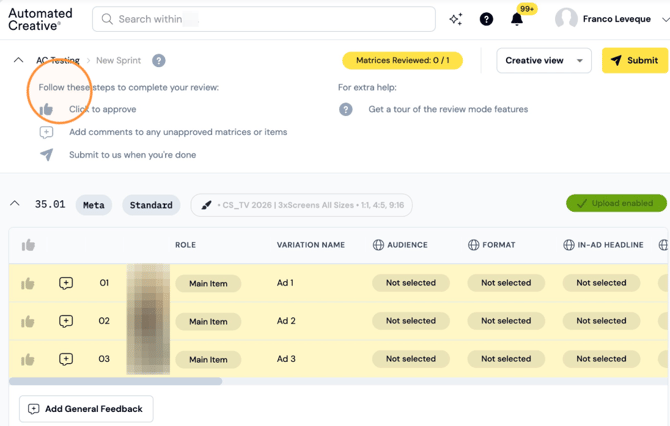Click Add General Feedback button

86,409
